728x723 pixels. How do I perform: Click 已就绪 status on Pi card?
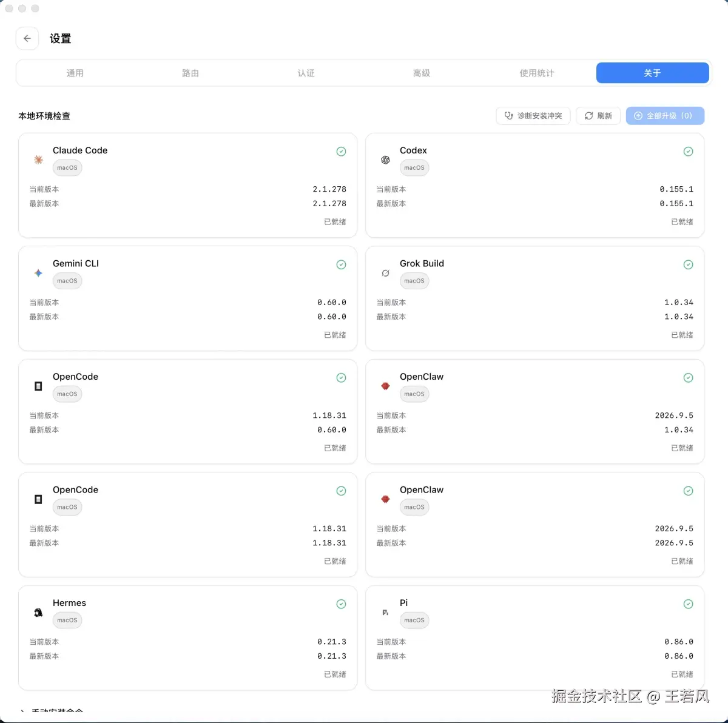(x=682, y=674)
